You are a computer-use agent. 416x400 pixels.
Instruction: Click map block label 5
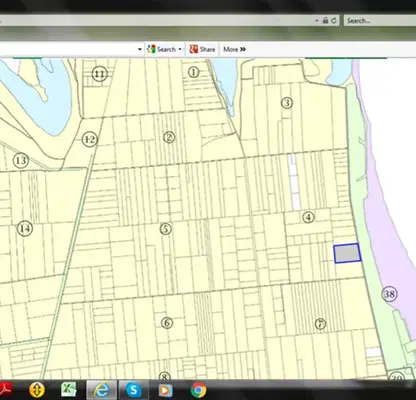(x=166, y=229)
